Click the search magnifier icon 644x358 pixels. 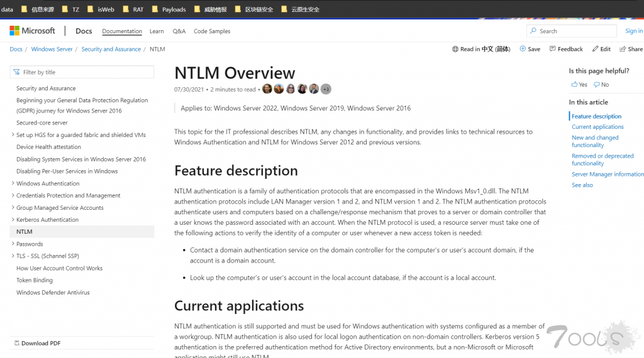pyautogui.click(x=533, y=31)
